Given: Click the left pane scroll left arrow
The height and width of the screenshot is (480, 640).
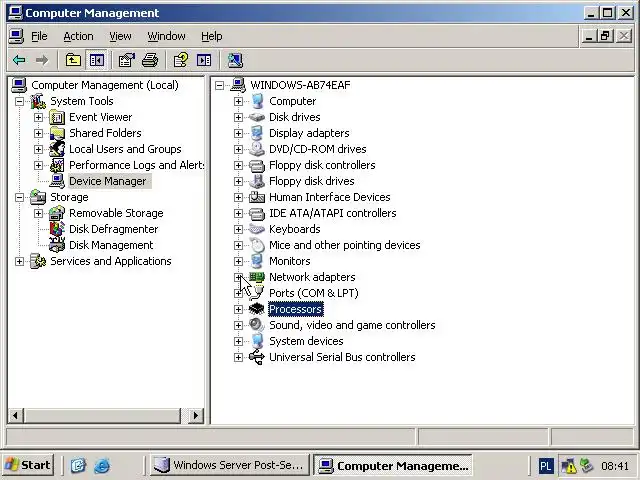Looking at the screenshot, I should coord(16,416).
